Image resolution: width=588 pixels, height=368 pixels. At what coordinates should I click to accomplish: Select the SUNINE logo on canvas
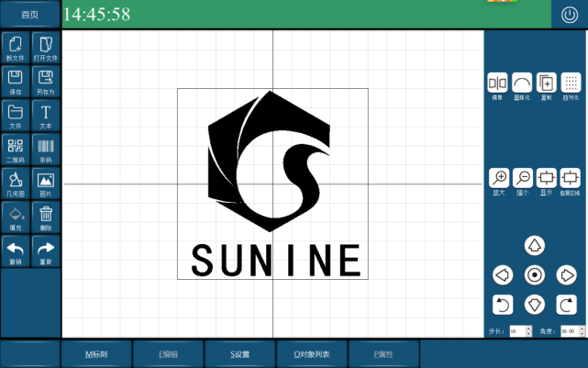pos(272,184)
